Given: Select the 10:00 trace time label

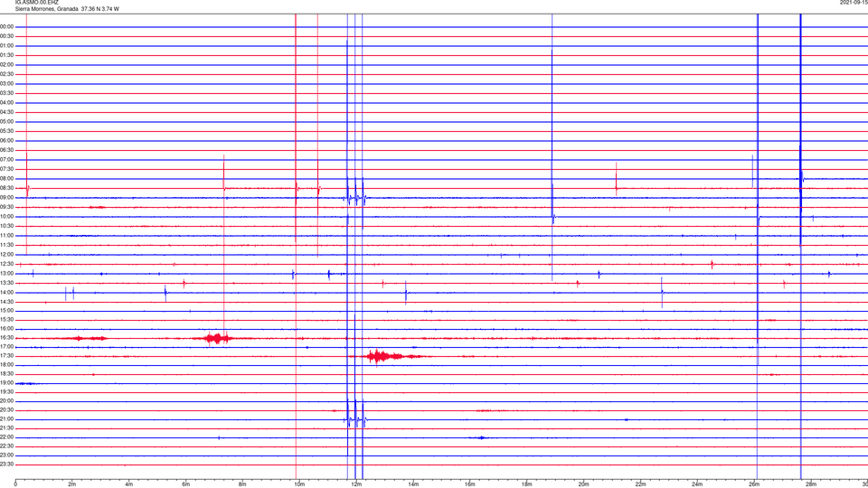Looking at the screenshot, I should 7,216.
